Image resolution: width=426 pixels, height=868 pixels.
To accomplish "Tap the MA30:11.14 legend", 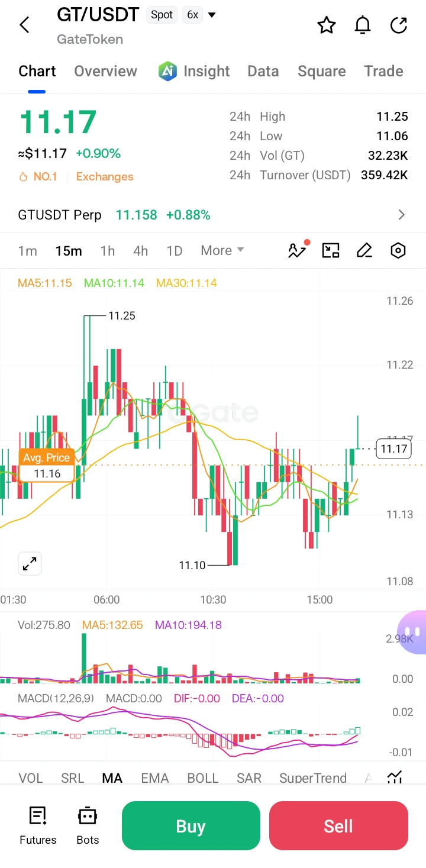I will [x=186, y=283].
